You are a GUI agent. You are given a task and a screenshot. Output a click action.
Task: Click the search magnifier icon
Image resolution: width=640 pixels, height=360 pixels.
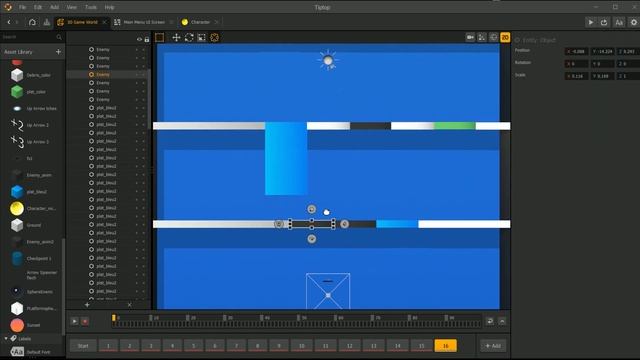coord(59,37)
